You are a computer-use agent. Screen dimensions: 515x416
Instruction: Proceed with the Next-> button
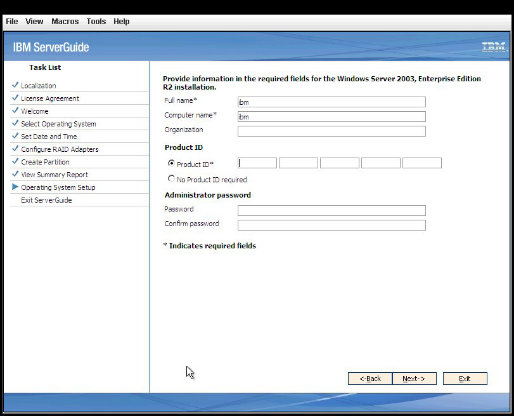(414, 379)
